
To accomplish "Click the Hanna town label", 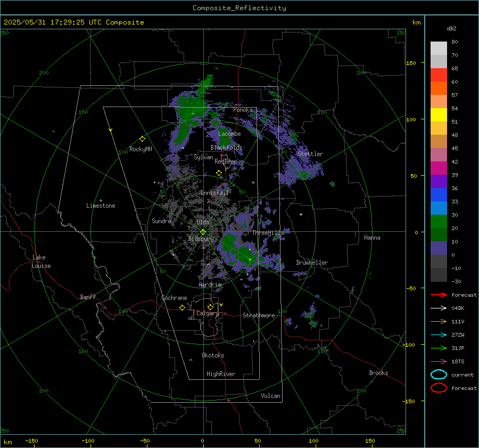I will pyautogui.click(x=372, y=238).
